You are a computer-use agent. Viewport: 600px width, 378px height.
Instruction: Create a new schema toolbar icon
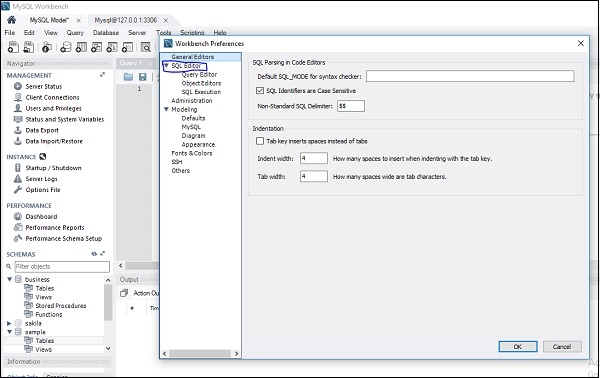[66, 47]
